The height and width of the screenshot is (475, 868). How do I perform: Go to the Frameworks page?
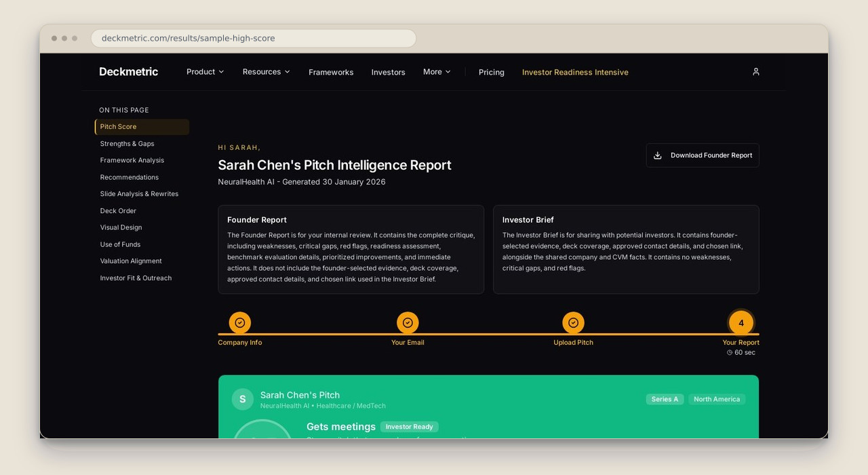pos(331,72)
